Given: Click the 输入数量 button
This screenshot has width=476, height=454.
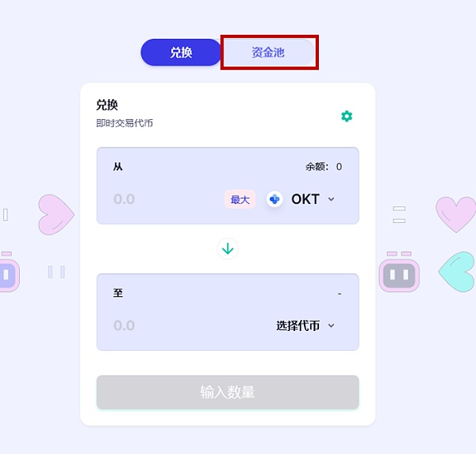Looking at the screenshot, I should [x=228, y=392].
